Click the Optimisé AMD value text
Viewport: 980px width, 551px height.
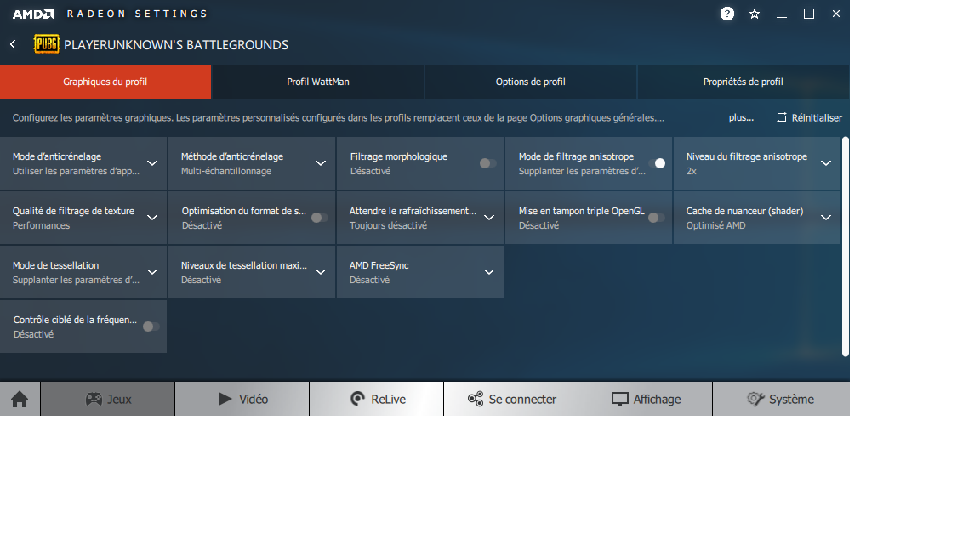(x=715, y=225)
